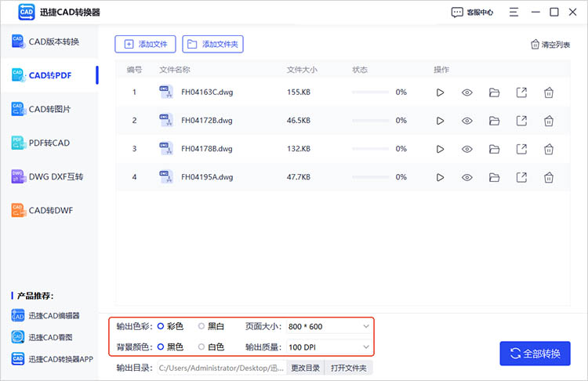Select file name FH04172B.dwg
588x381 pixels.
tap(207, 121)
